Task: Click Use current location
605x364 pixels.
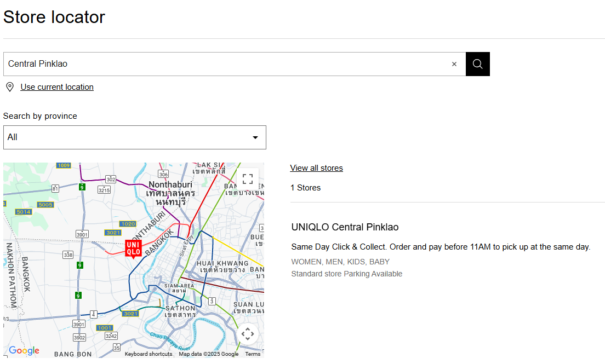Action: point(57,86)
